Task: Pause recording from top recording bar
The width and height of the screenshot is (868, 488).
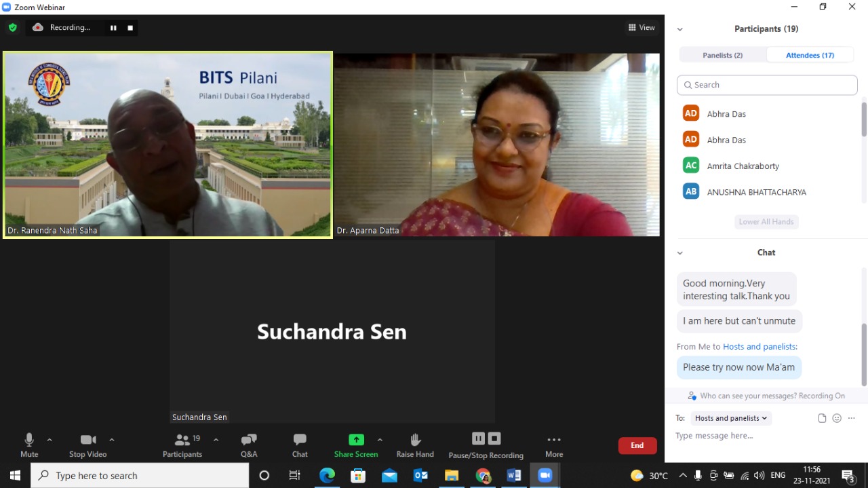Action: click(113, 28)
